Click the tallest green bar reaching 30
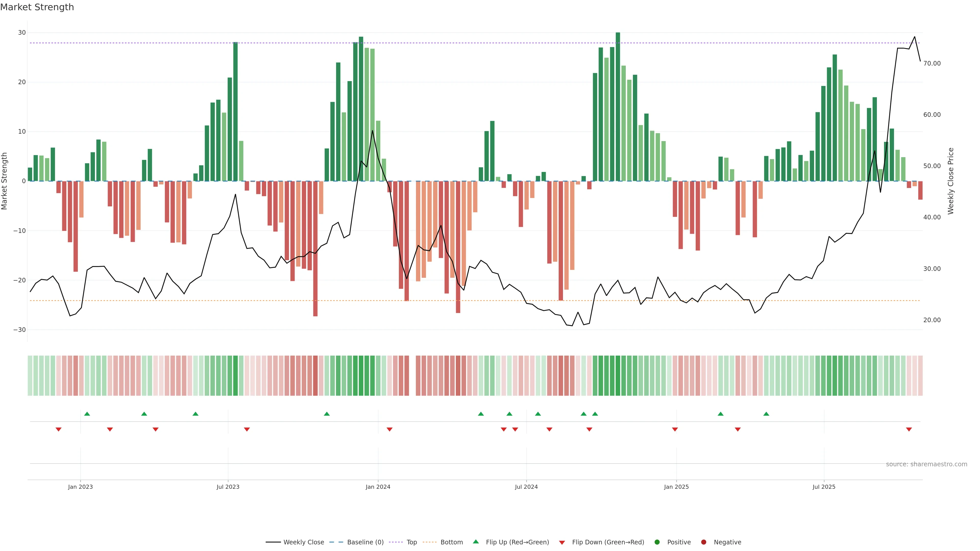980x551 pixels. 618,106
